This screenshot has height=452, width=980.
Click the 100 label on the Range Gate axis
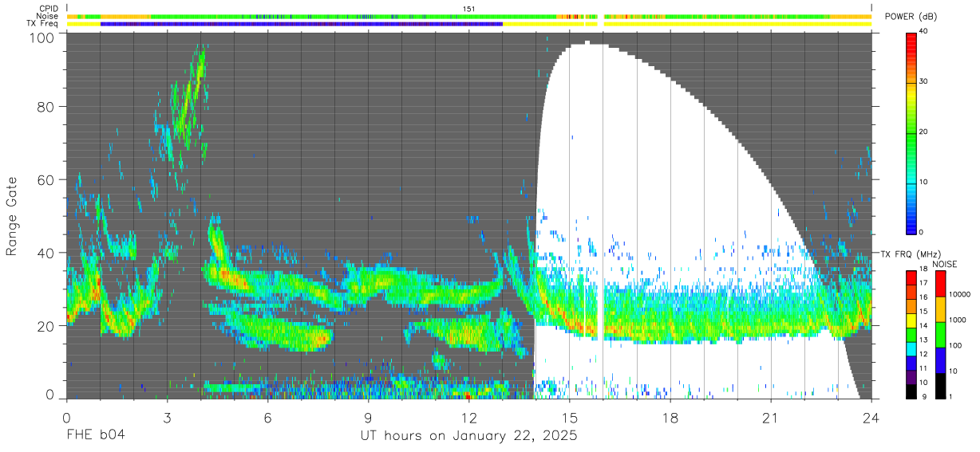point(43,37)
